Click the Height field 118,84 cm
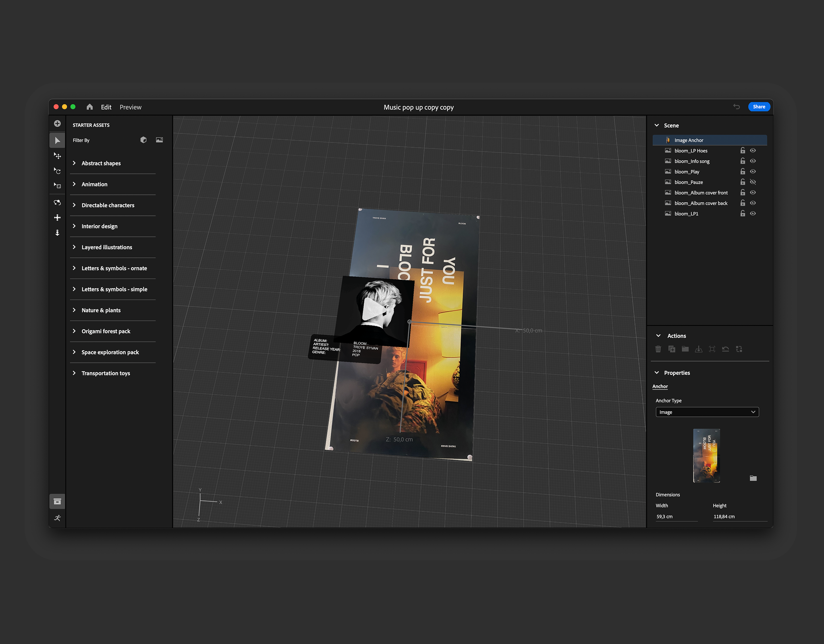 click(740, 517)
